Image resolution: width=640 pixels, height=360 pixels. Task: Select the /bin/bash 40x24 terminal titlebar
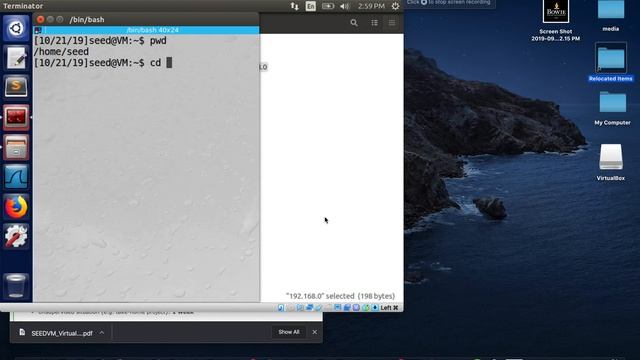152,30
